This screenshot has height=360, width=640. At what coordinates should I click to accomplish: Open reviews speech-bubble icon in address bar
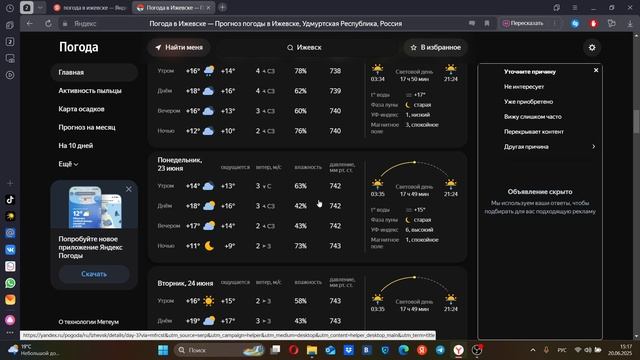[472, 24]
